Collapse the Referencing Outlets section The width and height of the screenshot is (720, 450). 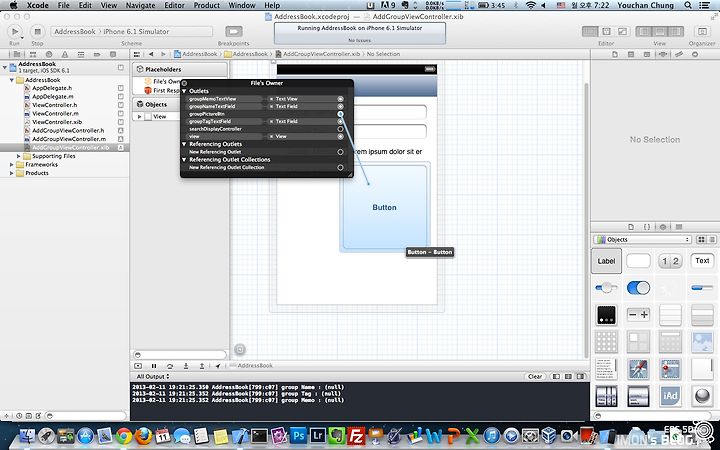pos(185,144)
